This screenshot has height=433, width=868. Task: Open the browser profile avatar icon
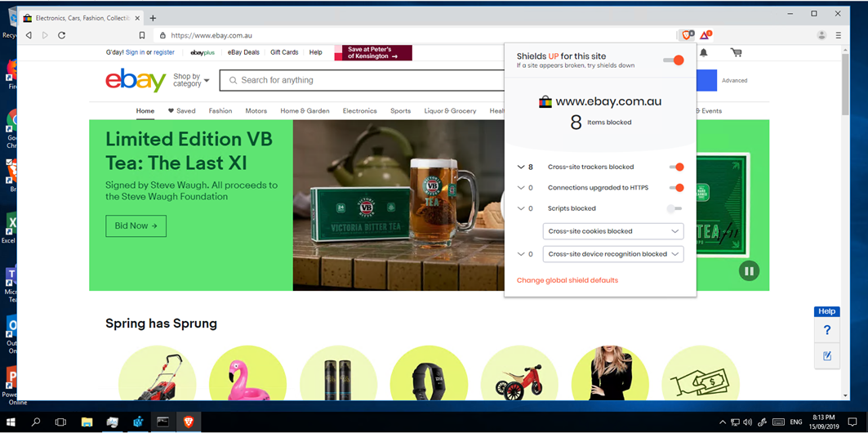pos(821,35)
